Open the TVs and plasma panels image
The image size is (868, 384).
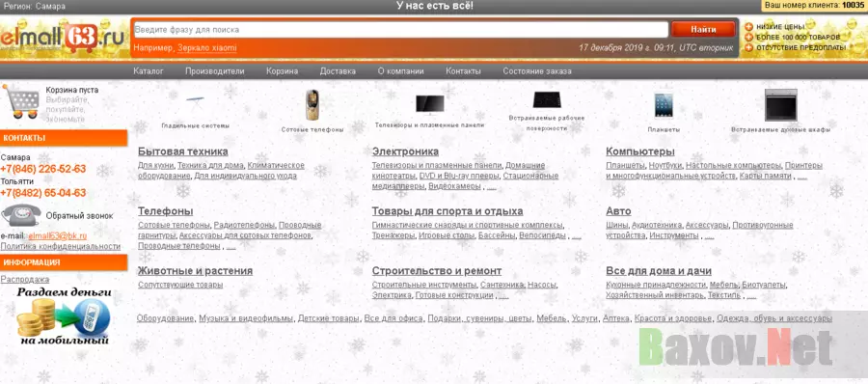coord(429,103)
